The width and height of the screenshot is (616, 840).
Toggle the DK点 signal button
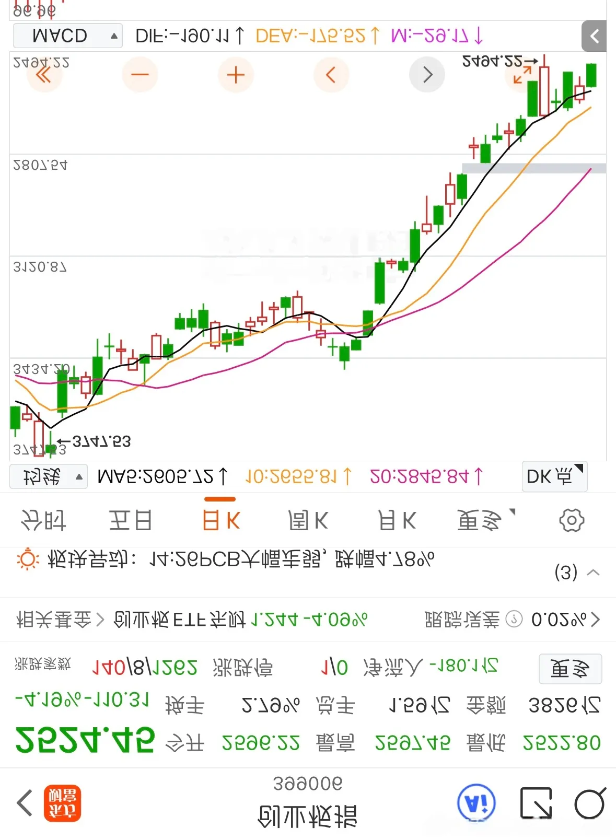coord(554,476)
